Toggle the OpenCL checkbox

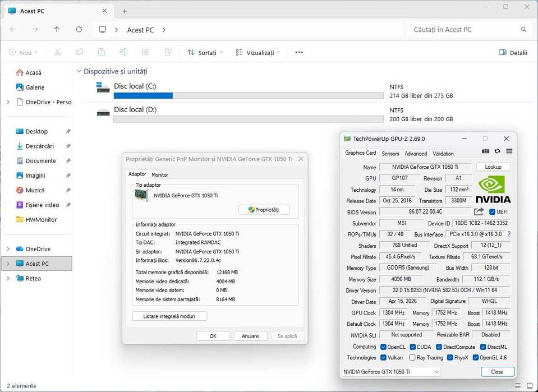click(x=383, y=347)
